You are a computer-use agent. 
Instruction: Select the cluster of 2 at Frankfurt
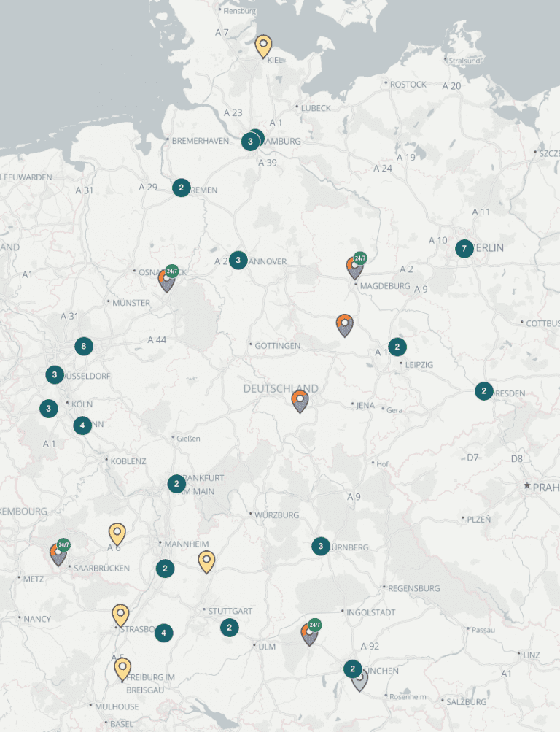click(176, 483)
